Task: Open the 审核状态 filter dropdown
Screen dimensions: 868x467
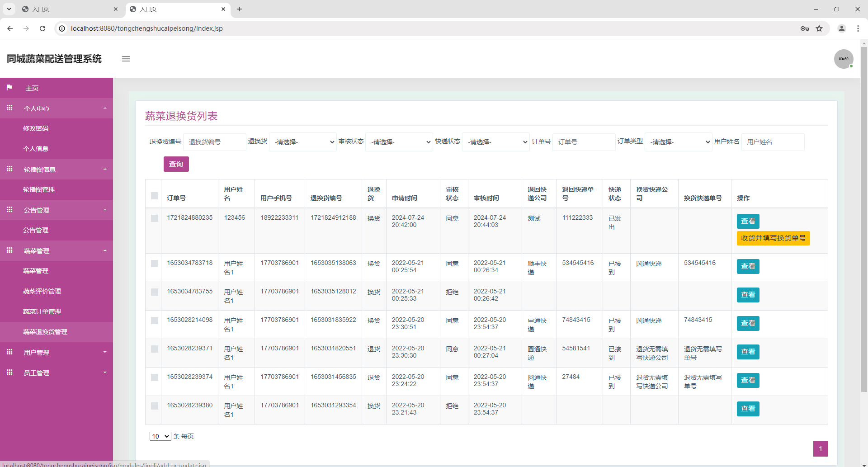Action: (x=399, y=142)
